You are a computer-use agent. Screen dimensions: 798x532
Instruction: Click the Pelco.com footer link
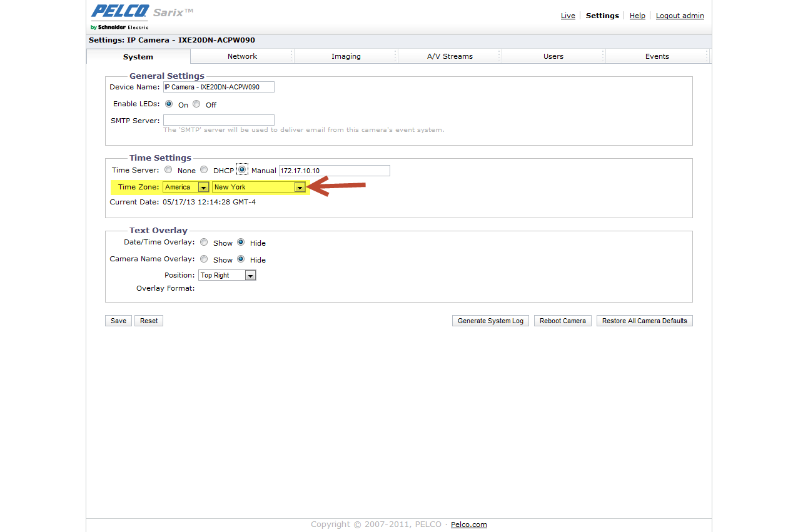click(468, 524)
